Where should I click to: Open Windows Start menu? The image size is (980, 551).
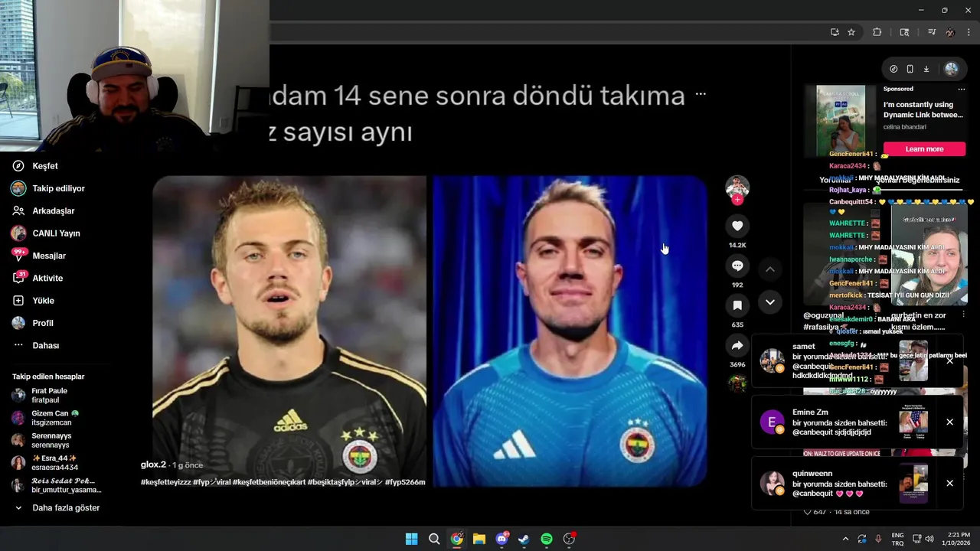point(411,539)
